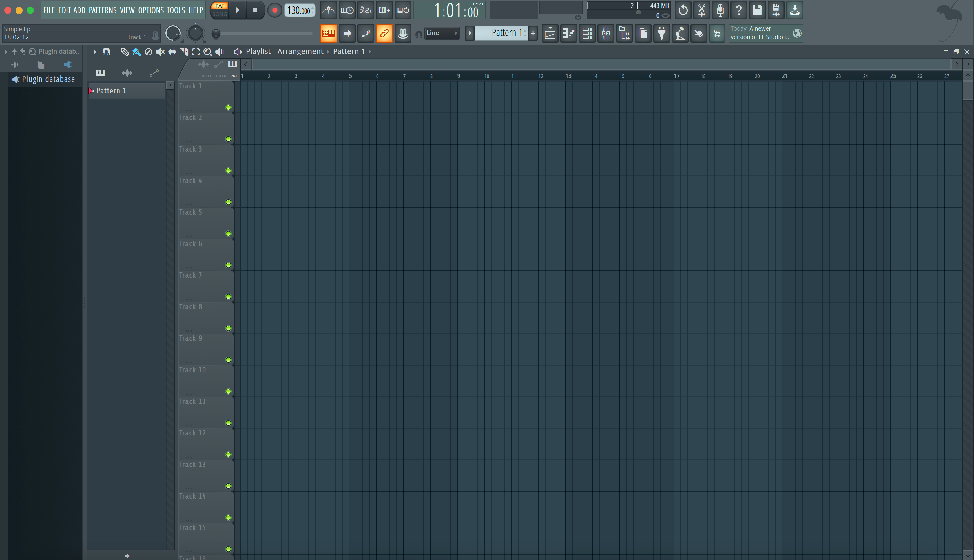974x560 pixels.
Task: Mute Track 5 with green LED
Action: tap(228, 234)
